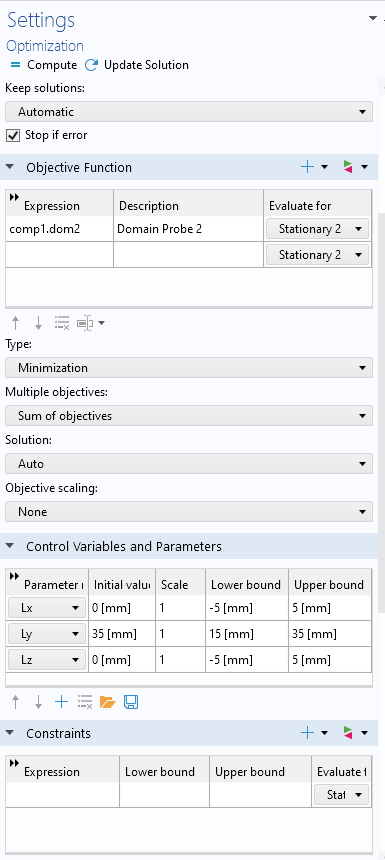Screen dimensions: 385x860
Task: Collapse the Control Variables and Parameters section
Action: (x=10, y=546)
